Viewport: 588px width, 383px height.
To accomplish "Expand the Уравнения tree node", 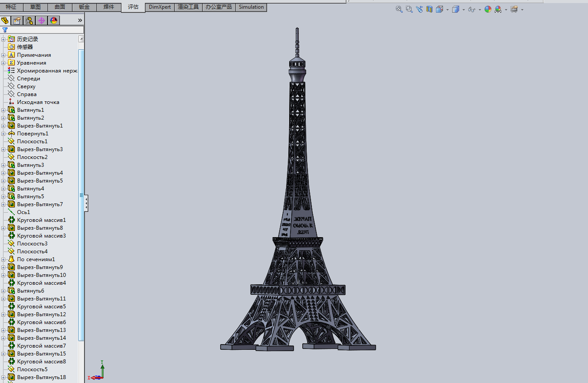I will (3, 63).
